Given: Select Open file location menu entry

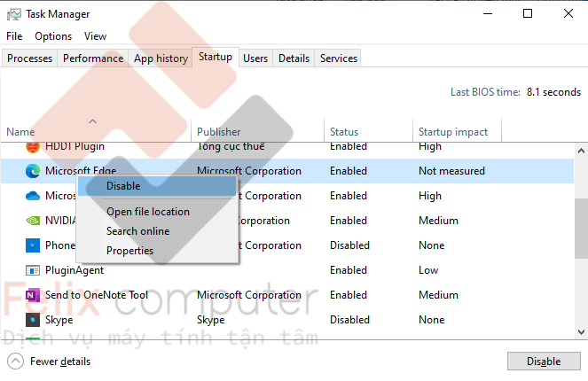Looking at the screenshot, I should (147, 212).
